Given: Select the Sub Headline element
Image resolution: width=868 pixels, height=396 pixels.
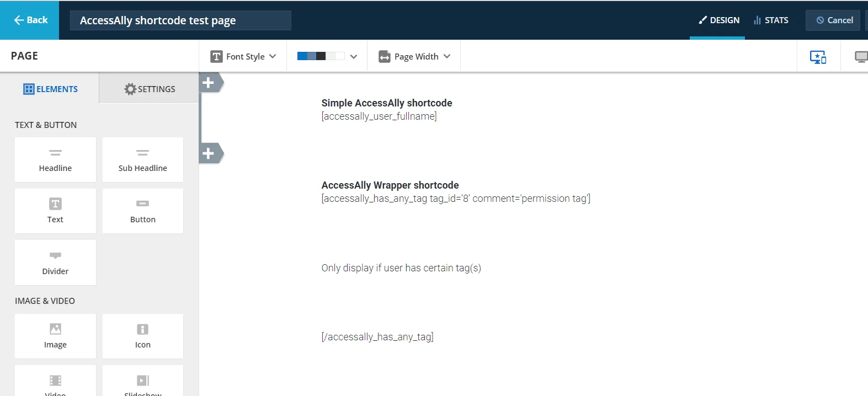Looking at the screenshot, I should click(142, 159).
